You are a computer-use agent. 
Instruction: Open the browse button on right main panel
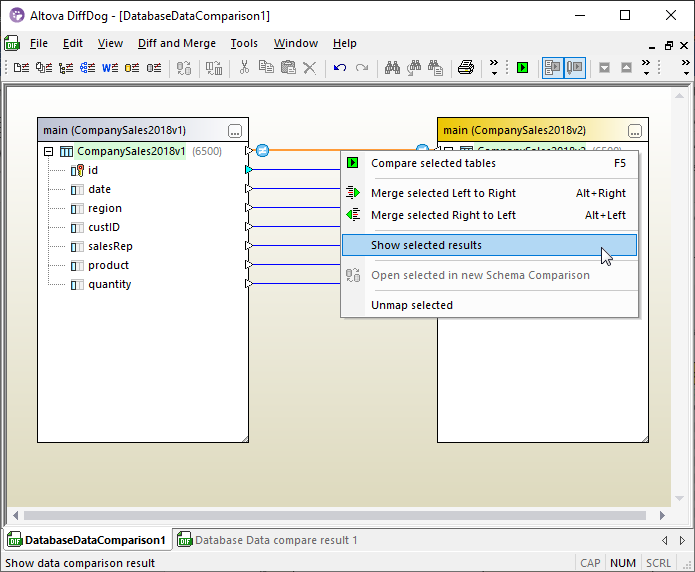pos(635,131)
